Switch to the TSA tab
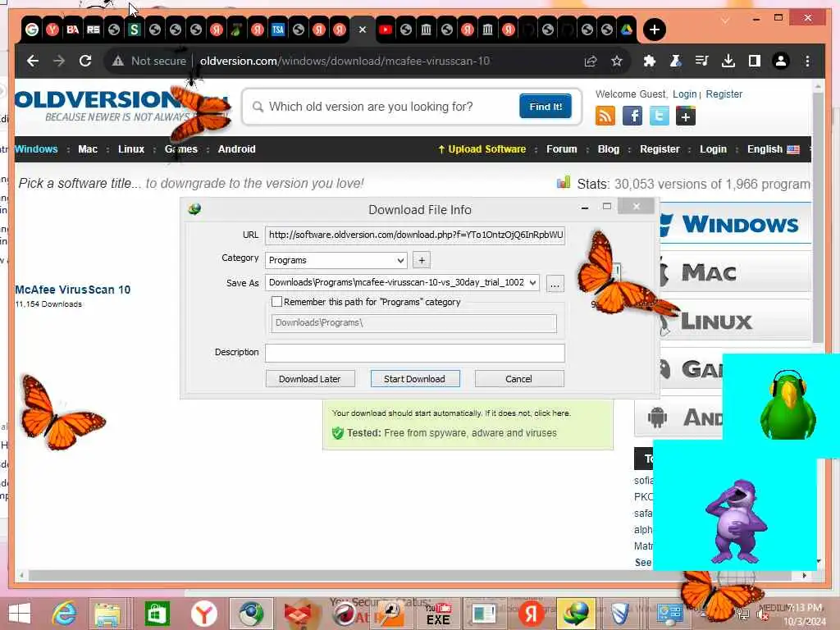This screenshot has height=630, width=840. click(278, 30)
